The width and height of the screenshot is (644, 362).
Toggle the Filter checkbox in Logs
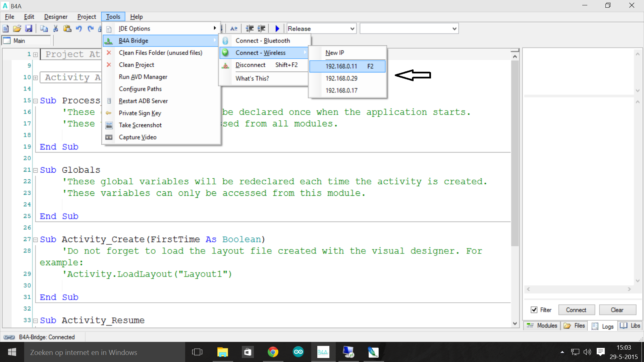tap(534, 310)
